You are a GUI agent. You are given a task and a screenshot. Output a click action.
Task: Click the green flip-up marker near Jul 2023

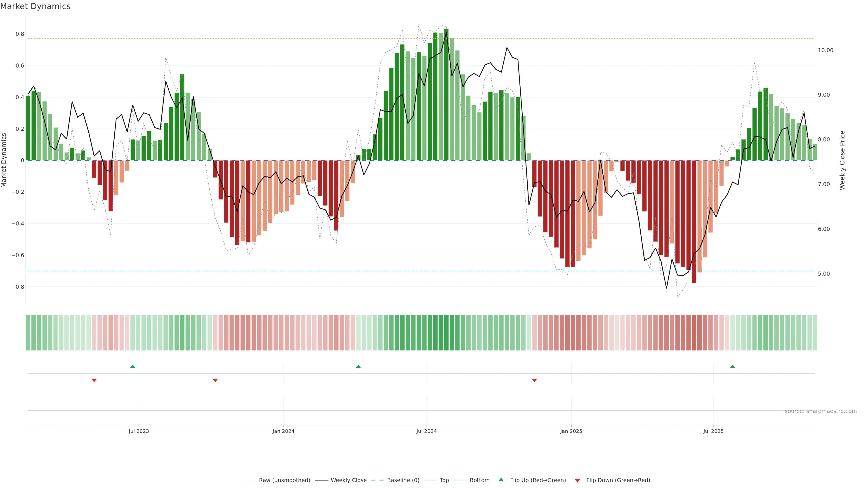(133, 366)
